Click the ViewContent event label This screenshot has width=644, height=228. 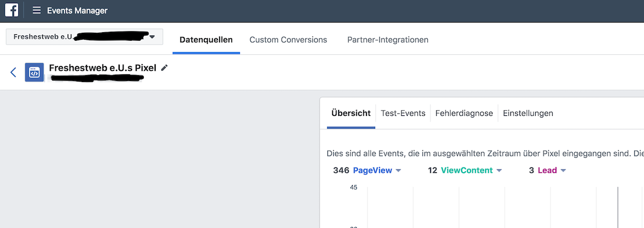click(x=466, y=171)
